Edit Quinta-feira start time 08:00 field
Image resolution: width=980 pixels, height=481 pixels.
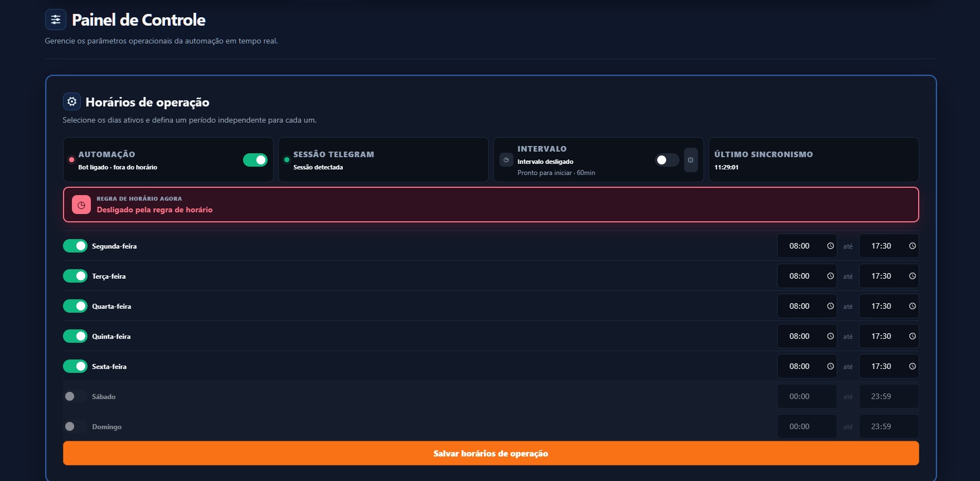pos(807,336)
